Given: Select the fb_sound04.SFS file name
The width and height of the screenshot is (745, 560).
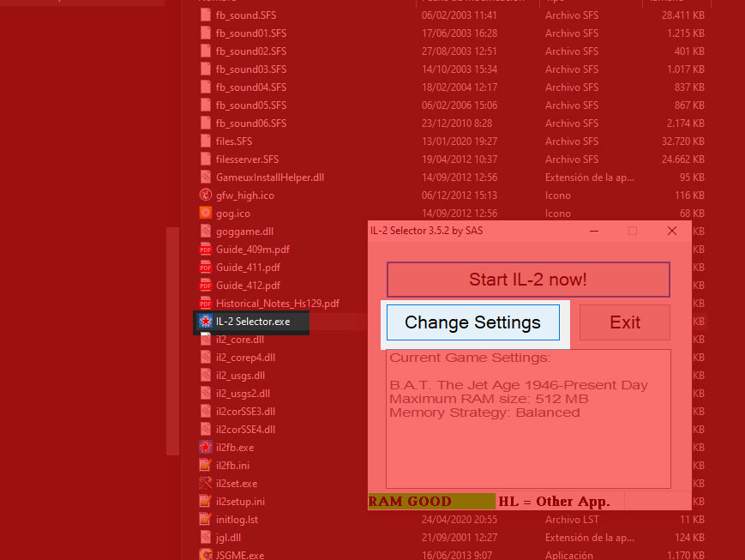Looking at the screenshot, I should pos(251,87).
